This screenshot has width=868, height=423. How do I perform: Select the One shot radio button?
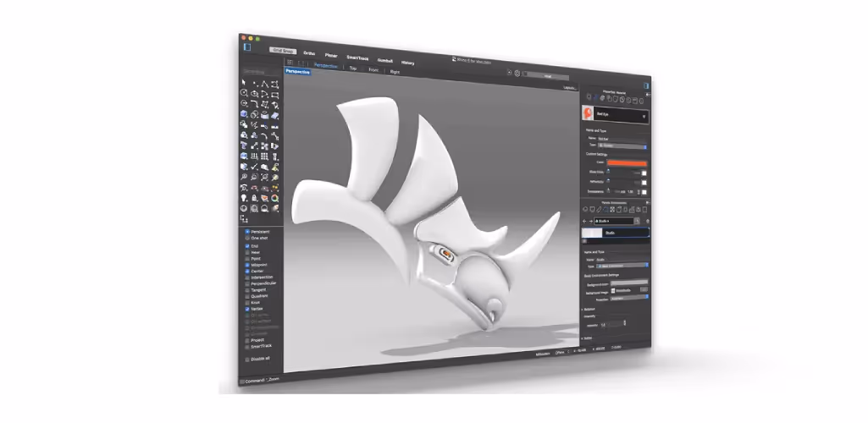(x=247, y=238)
